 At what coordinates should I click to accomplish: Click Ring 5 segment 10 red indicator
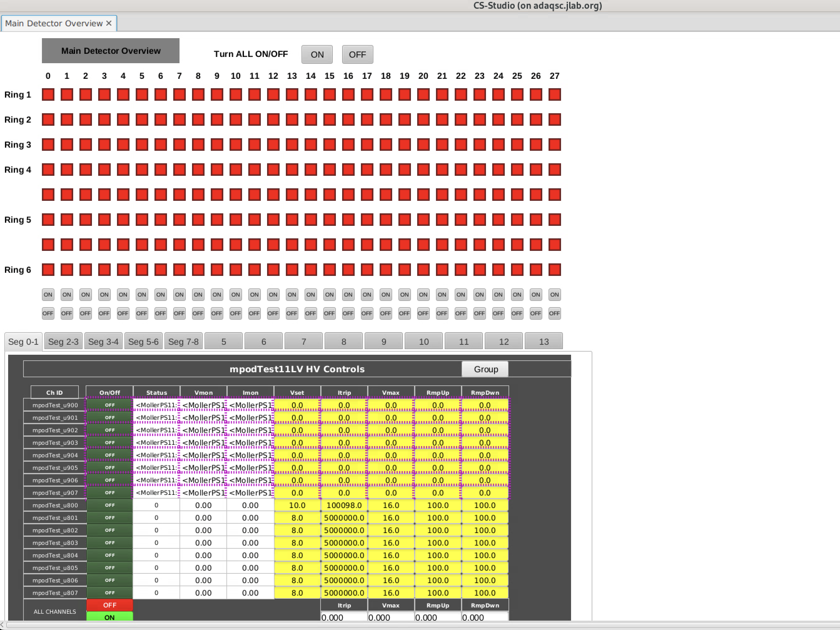tap(235, 220)
